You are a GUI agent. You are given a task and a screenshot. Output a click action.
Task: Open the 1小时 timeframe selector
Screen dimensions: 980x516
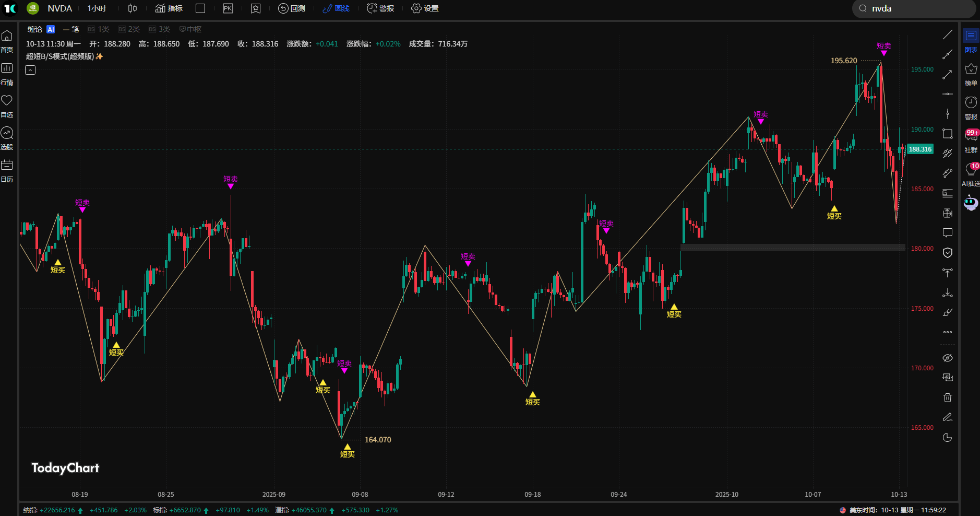[97, 8]
